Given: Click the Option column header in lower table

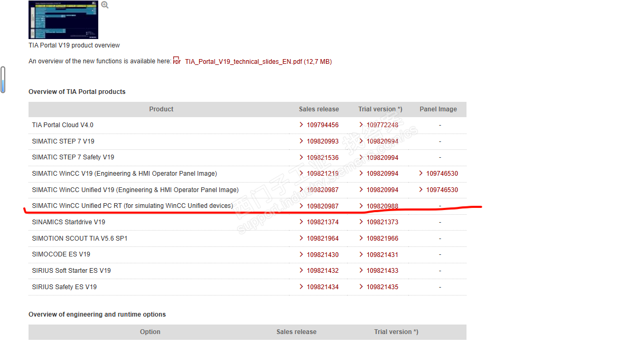Looking at the screenshot, I should click(150, 332).
